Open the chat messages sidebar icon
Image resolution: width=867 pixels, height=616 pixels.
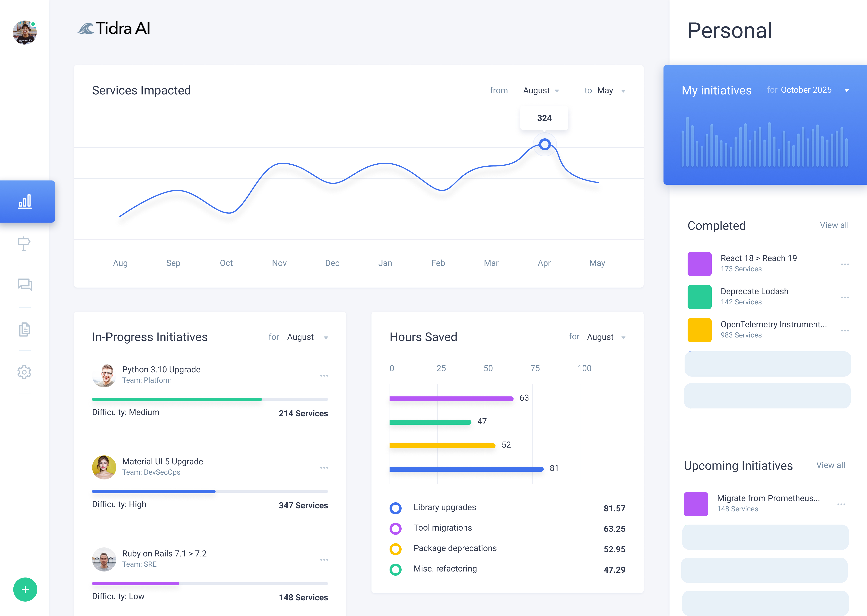[x=25, y=285]
